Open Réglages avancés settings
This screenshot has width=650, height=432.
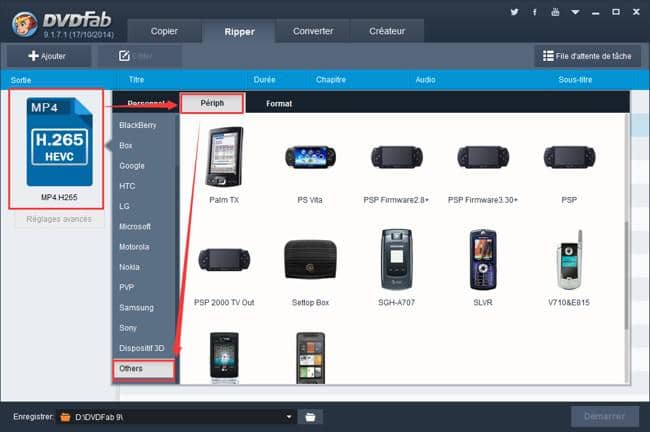(59, 219)
